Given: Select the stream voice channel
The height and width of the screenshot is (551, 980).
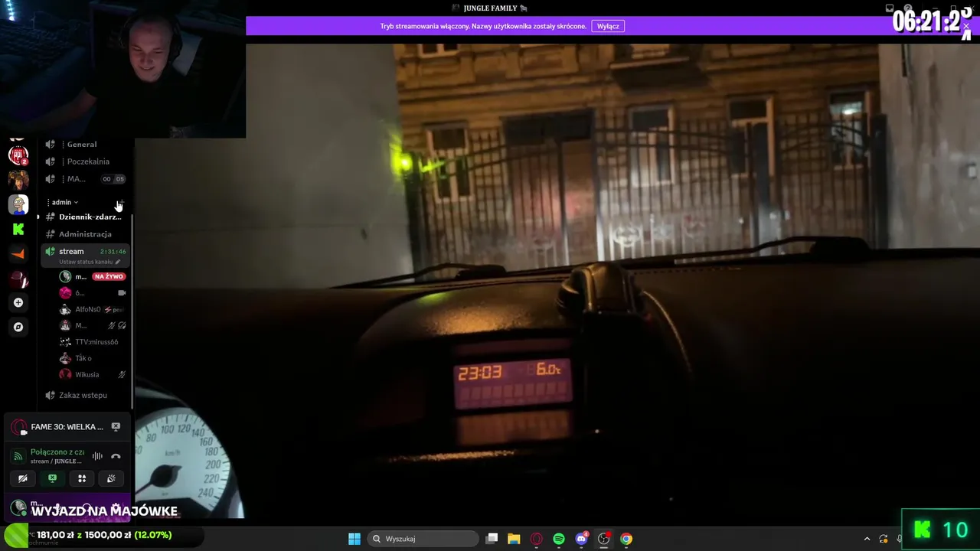Looking at the screenshot, I should pyautogui.click(x=85, y=252).
